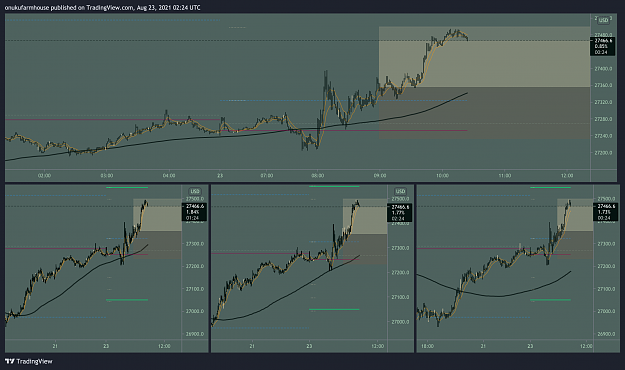625x370 pixels.
Task: Click 27280.0 on top chart price axis
Action: [x=603, y=119]
